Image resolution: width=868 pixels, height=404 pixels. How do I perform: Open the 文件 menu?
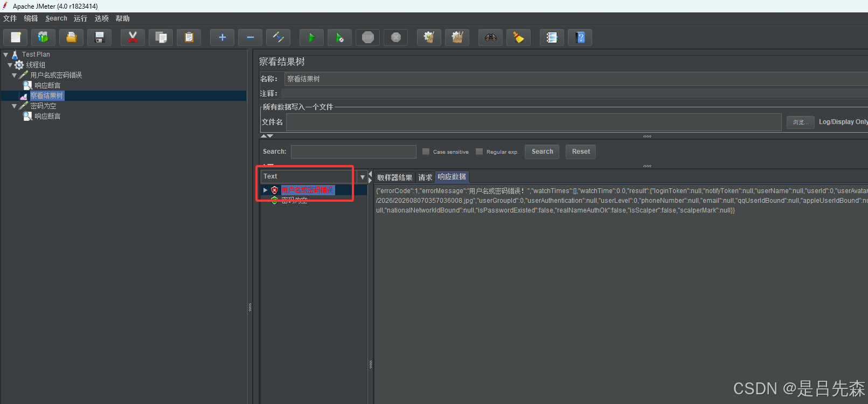[10, 18]
